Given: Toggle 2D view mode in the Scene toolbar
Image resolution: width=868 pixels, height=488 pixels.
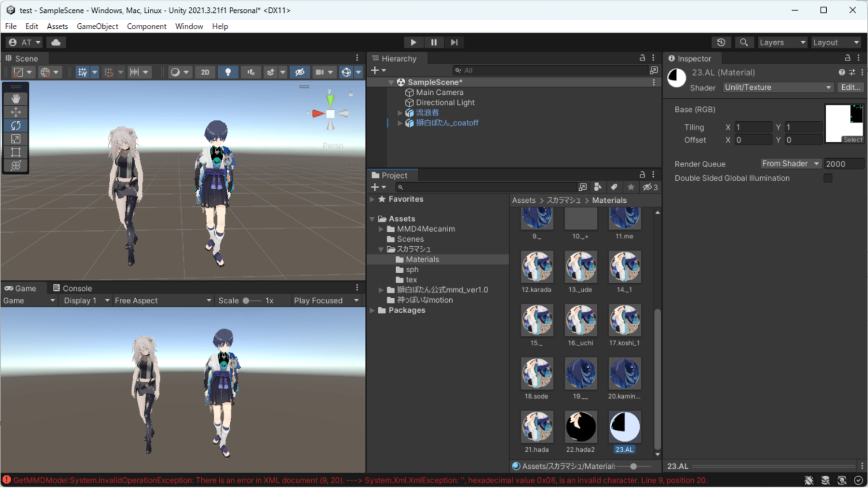Looking at the screenshot, I should 205,72.
